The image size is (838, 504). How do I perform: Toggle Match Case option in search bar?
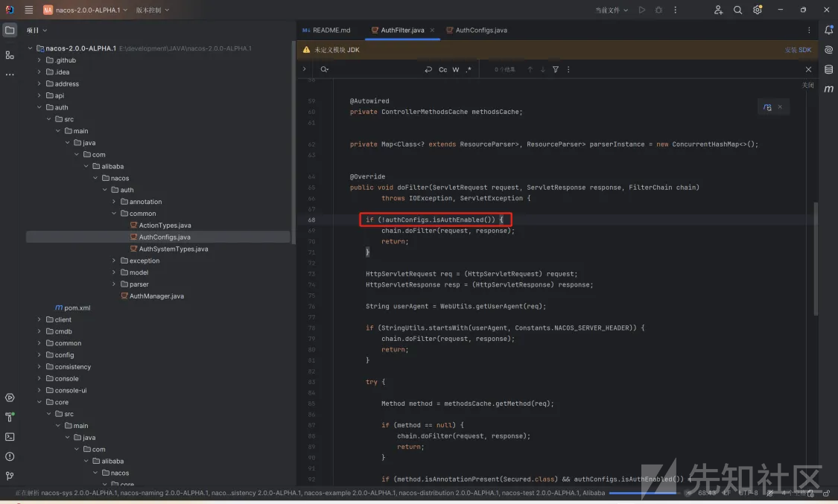[443, 69]
